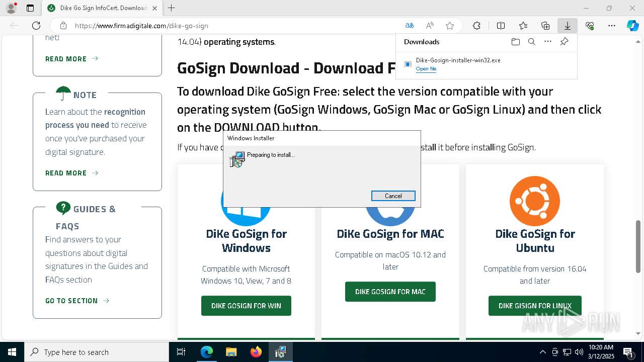The image size is (644, 362).
Task: Click 'Dike-Gosign-installer-win32.exe' filename text
Action: pos(458,60)
